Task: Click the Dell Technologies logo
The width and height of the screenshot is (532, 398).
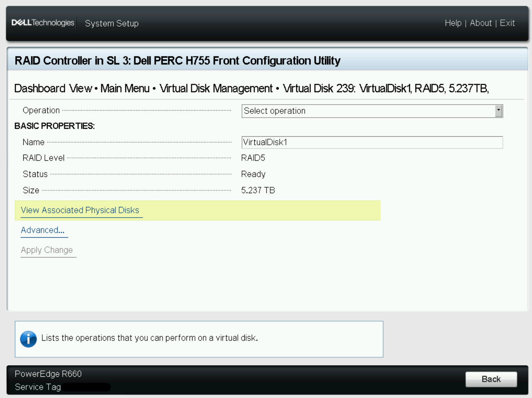Action: (43, 23)
